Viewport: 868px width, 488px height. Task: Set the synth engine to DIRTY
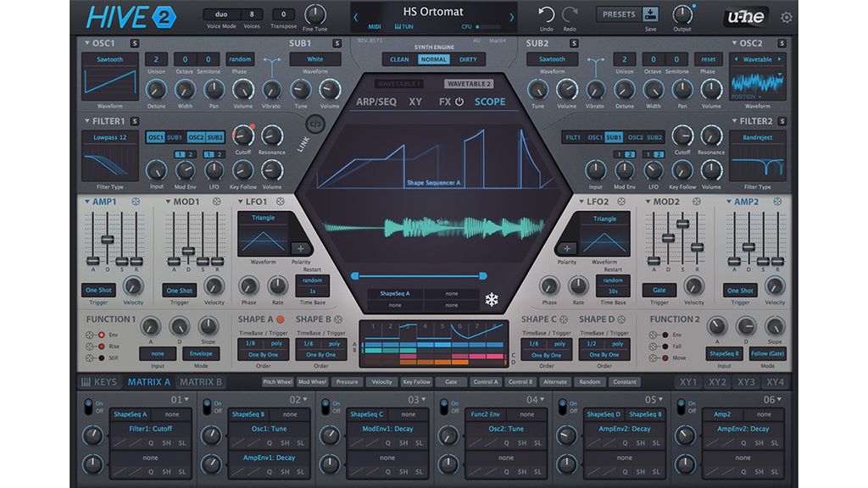470,59
